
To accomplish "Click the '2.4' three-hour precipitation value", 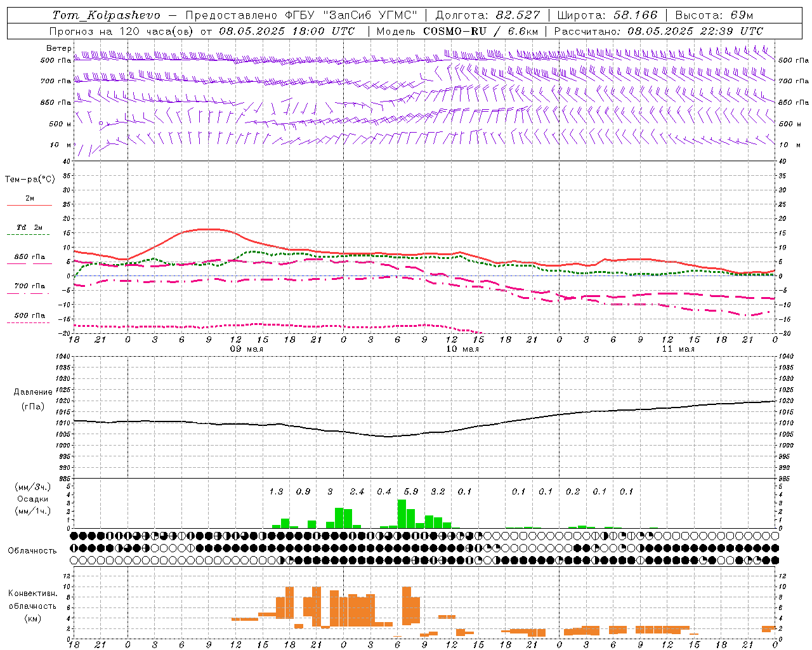I will pos(357,491).
